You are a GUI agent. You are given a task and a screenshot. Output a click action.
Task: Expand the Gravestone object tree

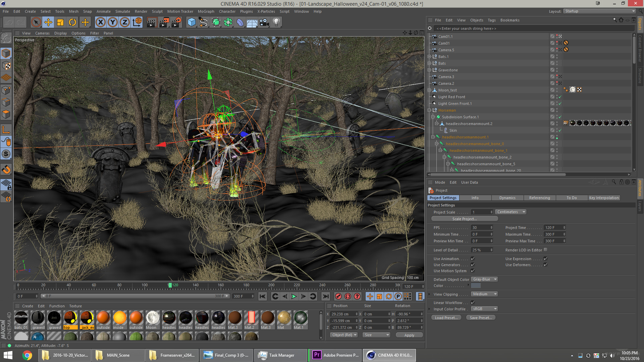pyautogui.click(x=429, y=70)
